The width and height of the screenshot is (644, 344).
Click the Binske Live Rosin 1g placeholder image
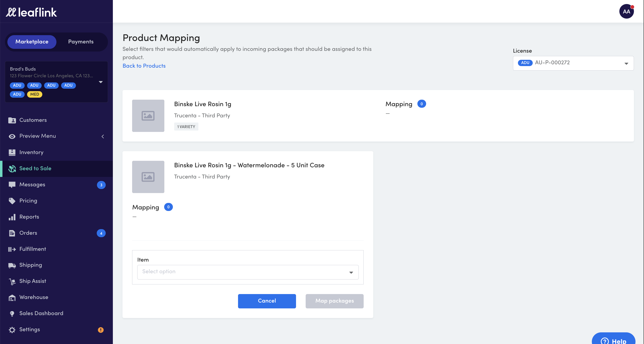148,116
